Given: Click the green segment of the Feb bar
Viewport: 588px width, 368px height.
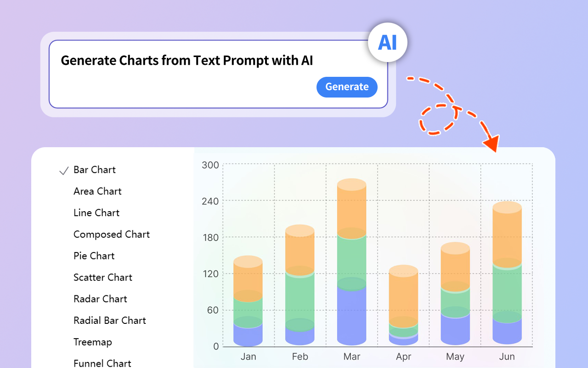Looking at the screenshot, I should (x=300, y=299).
